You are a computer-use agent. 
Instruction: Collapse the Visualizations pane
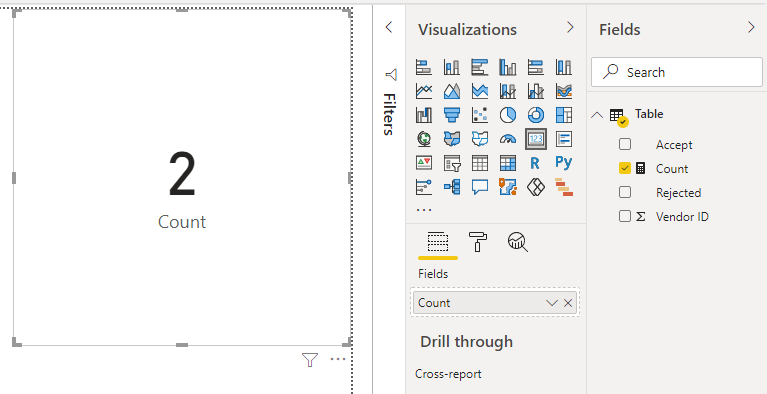pos(570,27)
